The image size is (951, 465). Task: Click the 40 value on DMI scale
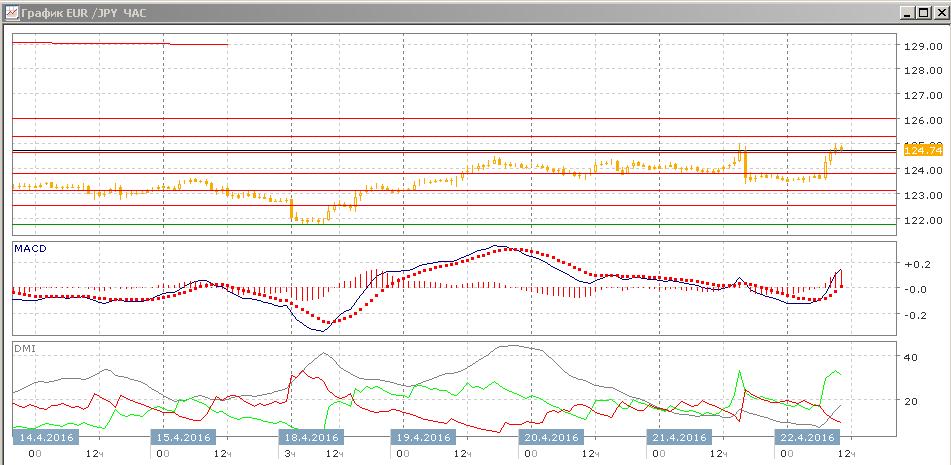pos(910,357)
